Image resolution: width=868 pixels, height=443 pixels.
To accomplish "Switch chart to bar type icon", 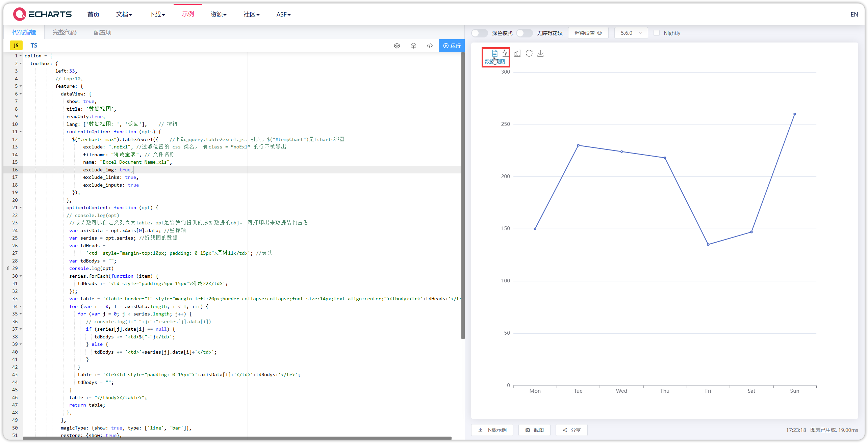I will pyautogui.click(x=517, y=53).
